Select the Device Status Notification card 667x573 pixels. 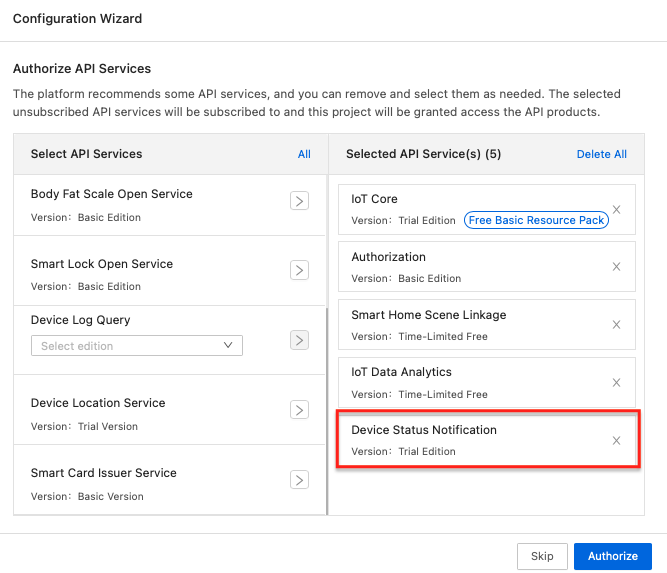click(487, 440)
